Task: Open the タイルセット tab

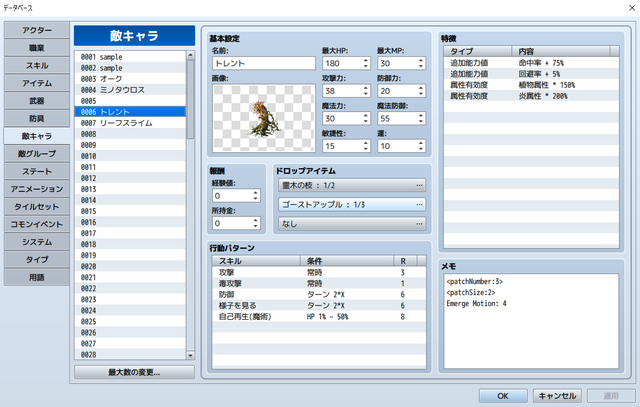Action: [x=37, y=207]
